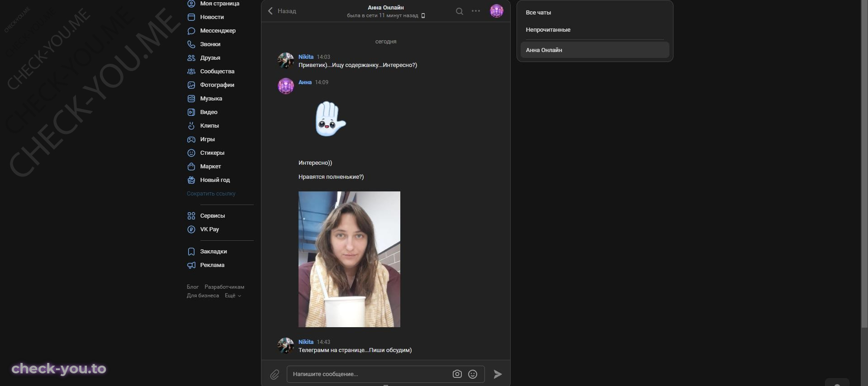Screen dimensions: 868x386
Task: Select Анна Онлайн chat in list
Action: tap(595, 50)
